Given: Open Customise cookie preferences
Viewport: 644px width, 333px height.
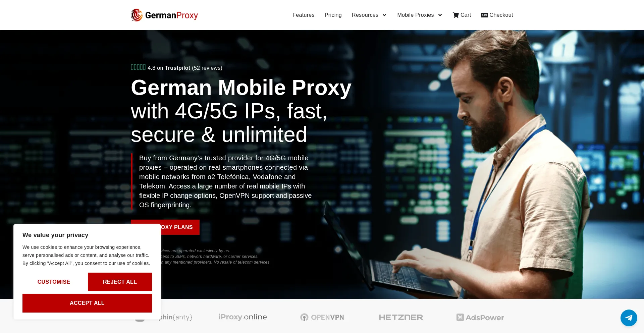Looking at the screenshot, I should tap(54, 282).
